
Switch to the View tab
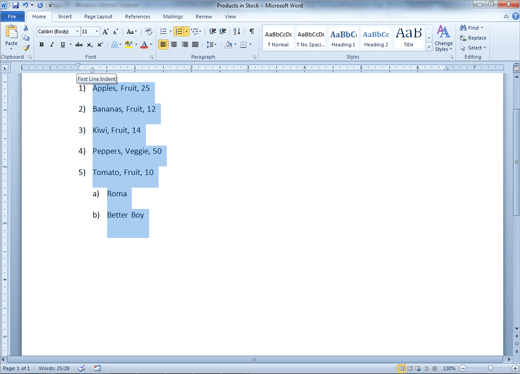(x=230, y=16)
